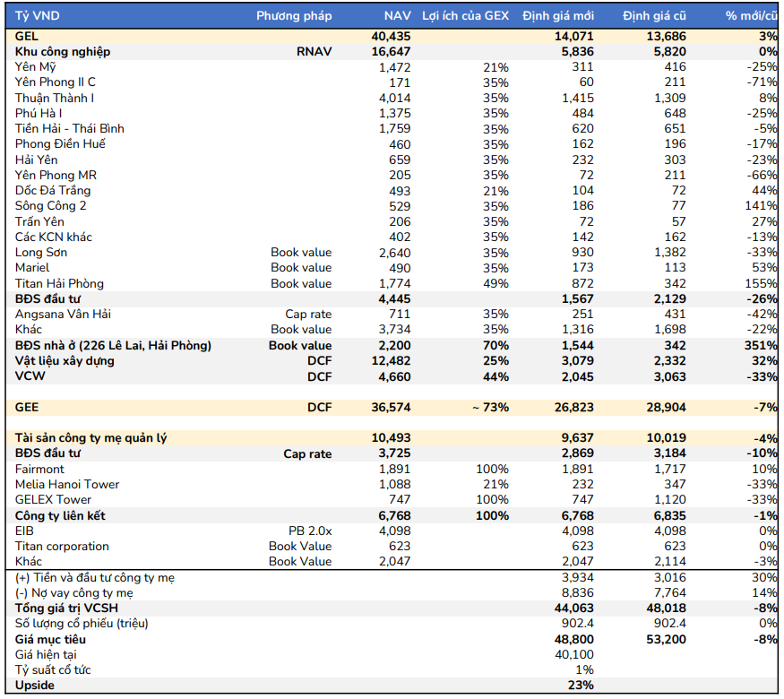Select Sông Công 2 change 141%

pos(761,206)
